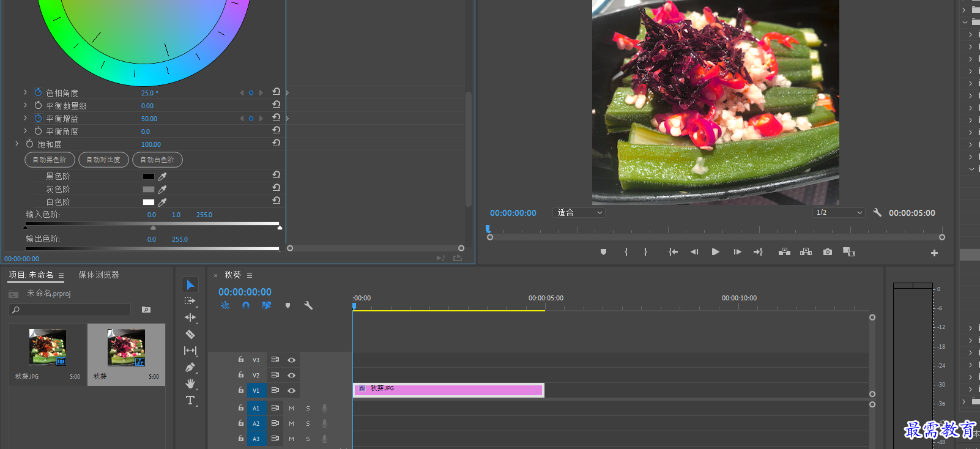Toggle the 平衡增益 animation stopwatch
This screenshot has width=980, height=449.
(38, 118)
